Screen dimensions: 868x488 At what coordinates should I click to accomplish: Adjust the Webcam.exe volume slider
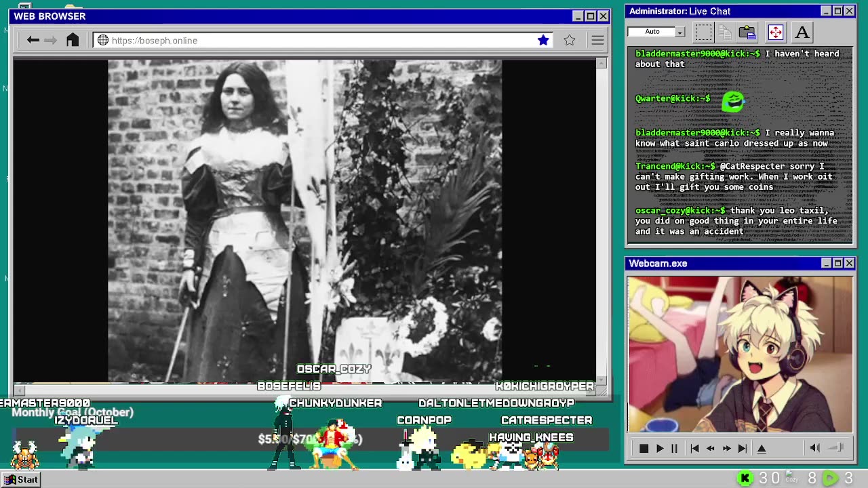[x=836, y=447]
